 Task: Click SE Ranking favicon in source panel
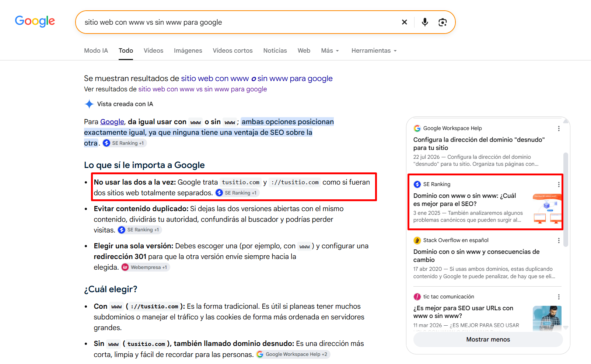click(x=417, y=184)
